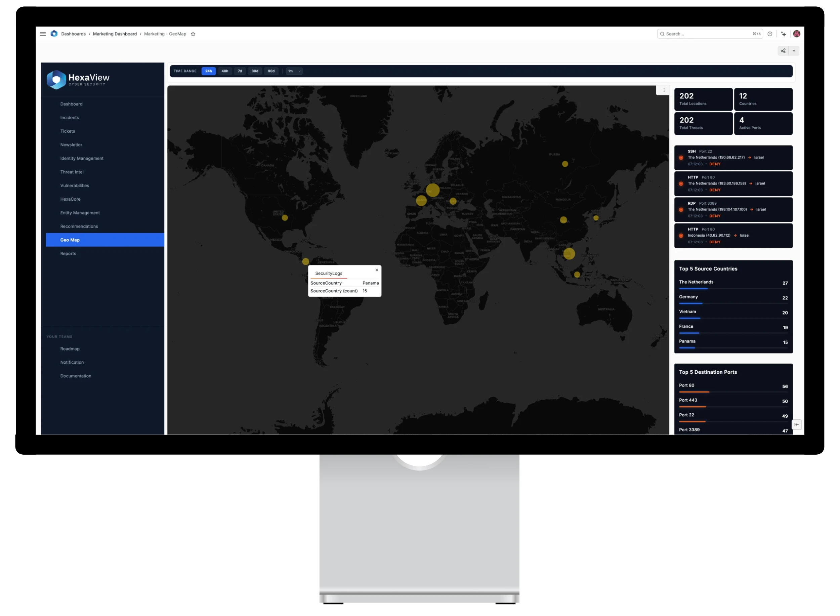This screenshot has height=616, width=840.
Task: Star the Marketing - GeoMap dashboard
Action: pyautogui.click(x=193, y=34)
